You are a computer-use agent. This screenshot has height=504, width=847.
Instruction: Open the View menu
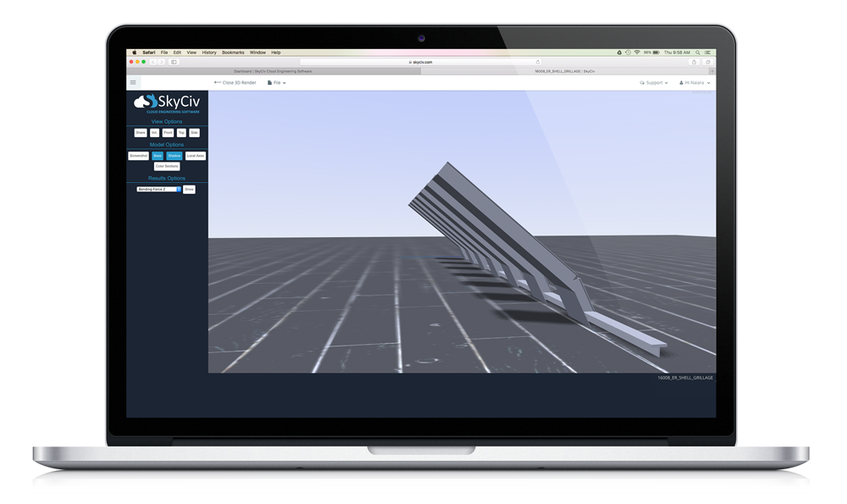[x=191, y=53]
